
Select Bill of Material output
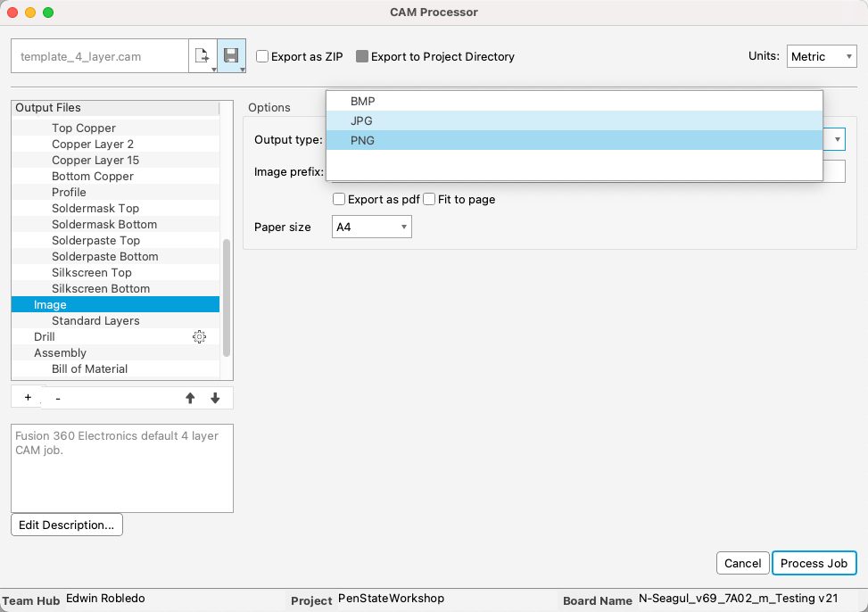click(x=115, y=368)
